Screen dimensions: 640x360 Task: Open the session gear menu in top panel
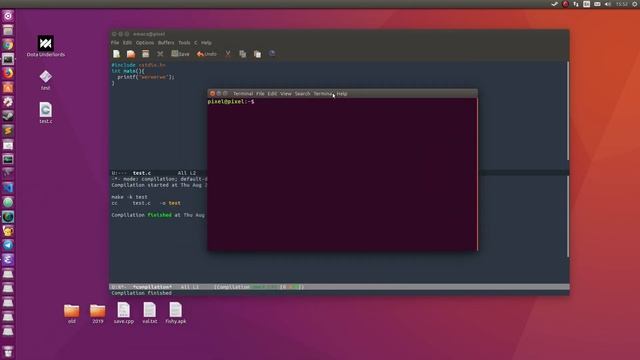635,4
